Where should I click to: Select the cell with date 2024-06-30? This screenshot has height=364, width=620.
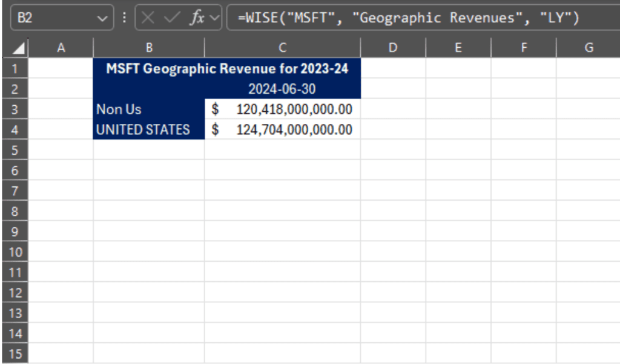tap(282, 89)
